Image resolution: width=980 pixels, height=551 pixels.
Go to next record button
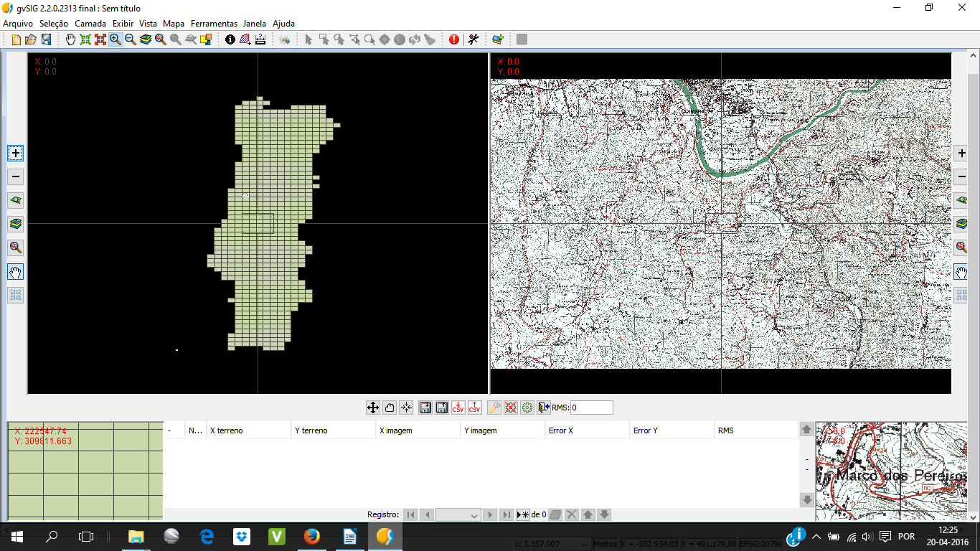490,514
